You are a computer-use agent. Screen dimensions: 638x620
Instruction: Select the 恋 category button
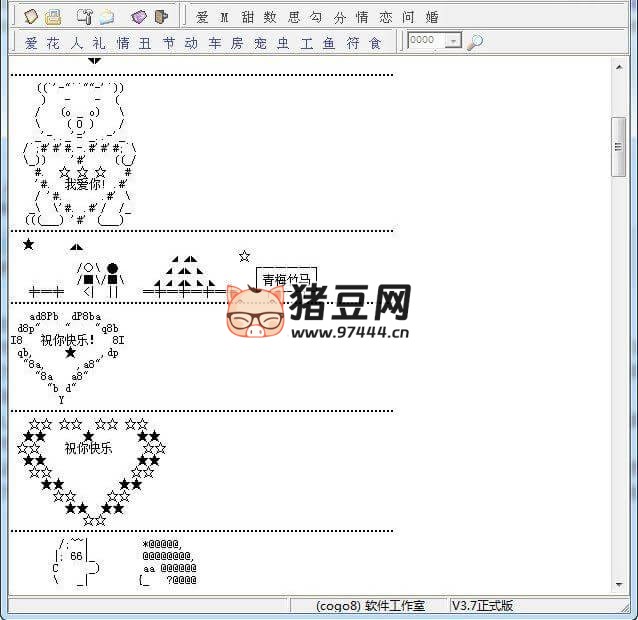tap(385, 17)
